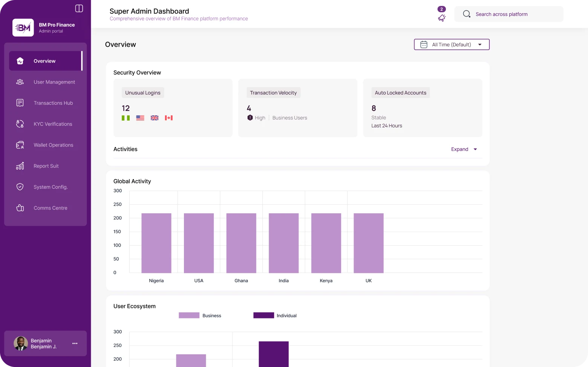Click the Canada flag icon
Screen dimensions: 588x367
(x=169, y=118)
